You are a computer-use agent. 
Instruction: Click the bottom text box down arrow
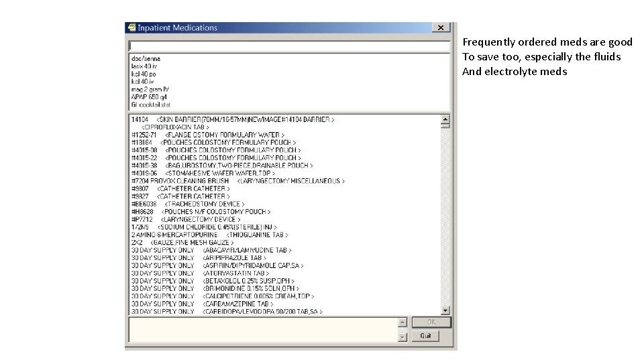coord(402,337)
